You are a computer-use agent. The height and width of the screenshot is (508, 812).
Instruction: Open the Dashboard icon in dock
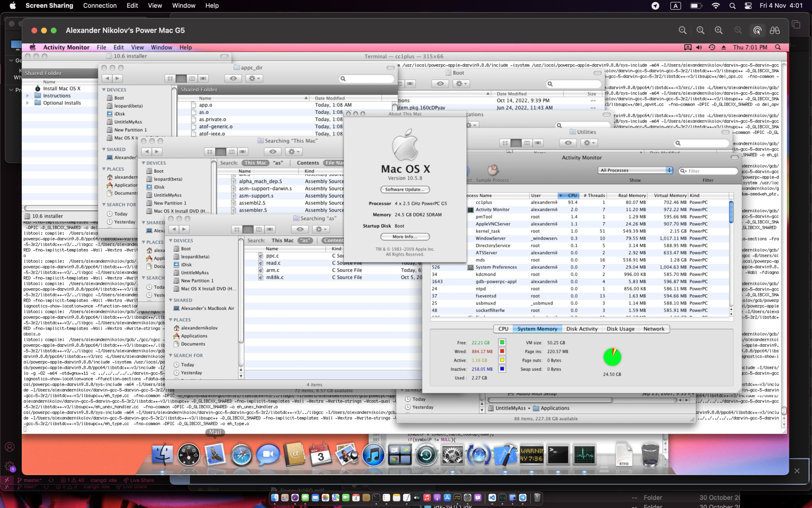(x=188, y=455)
